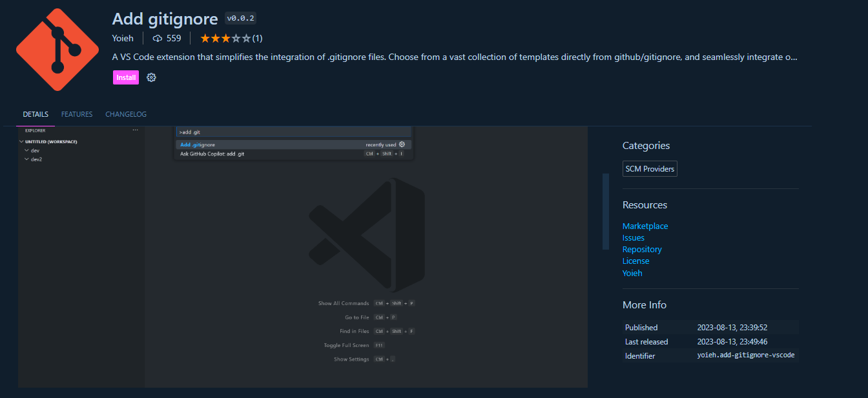Open the manage gear beside Install button
Viewport: 868px width, 398px height.
click(x=151, y=77)
